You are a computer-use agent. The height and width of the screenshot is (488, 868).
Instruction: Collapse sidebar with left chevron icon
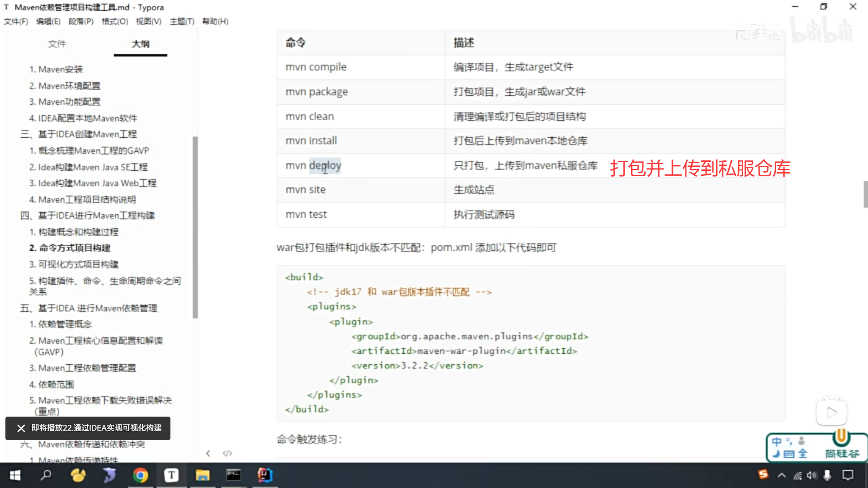coord(208,453)
